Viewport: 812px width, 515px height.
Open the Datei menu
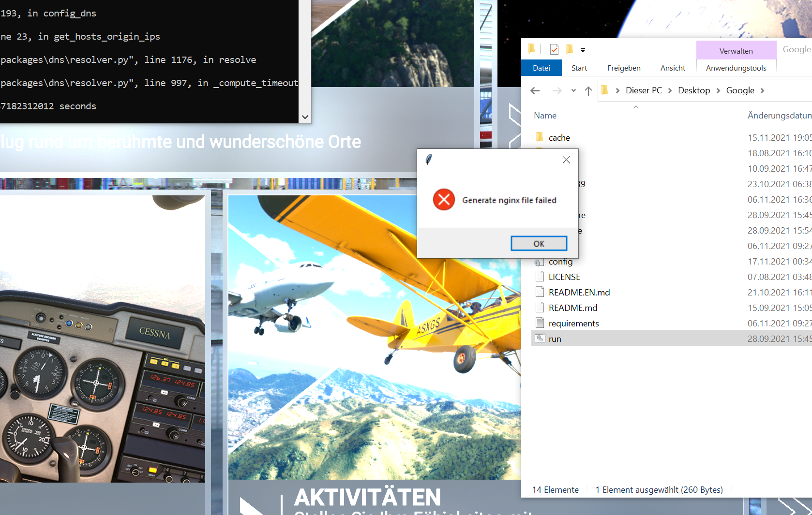point(541,68)
